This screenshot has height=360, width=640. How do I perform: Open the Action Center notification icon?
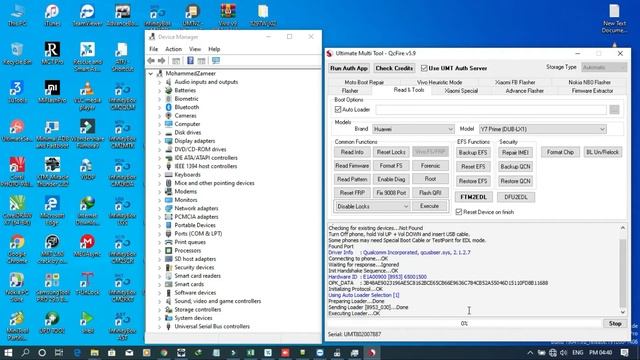click(624, 353)
